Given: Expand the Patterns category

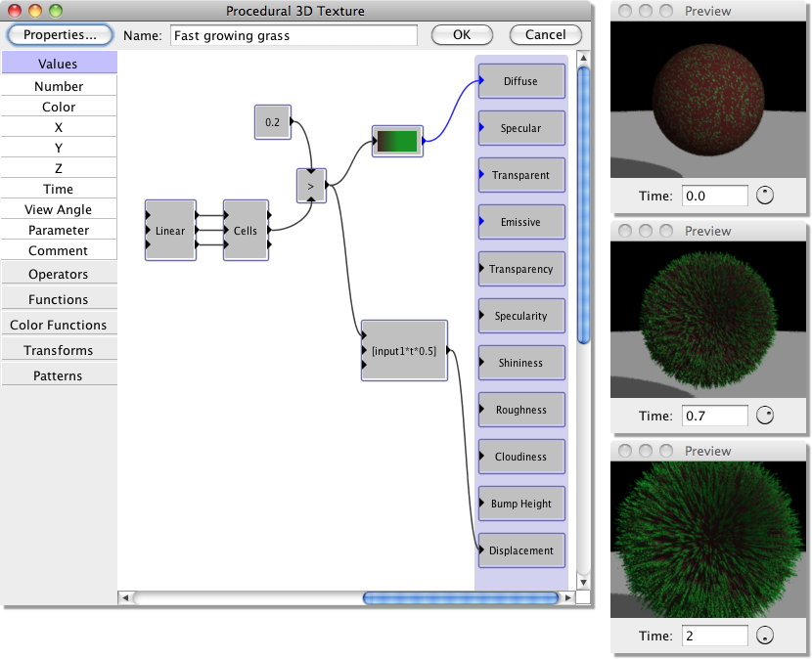Looking at the screenshot, I should 59,376.
